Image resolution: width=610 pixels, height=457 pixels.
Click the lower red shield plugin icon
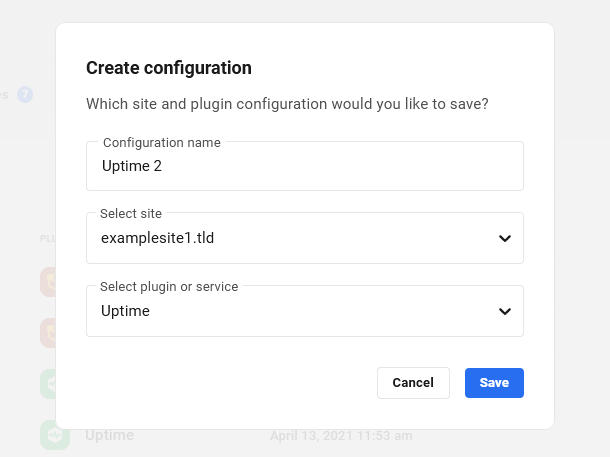48,332
